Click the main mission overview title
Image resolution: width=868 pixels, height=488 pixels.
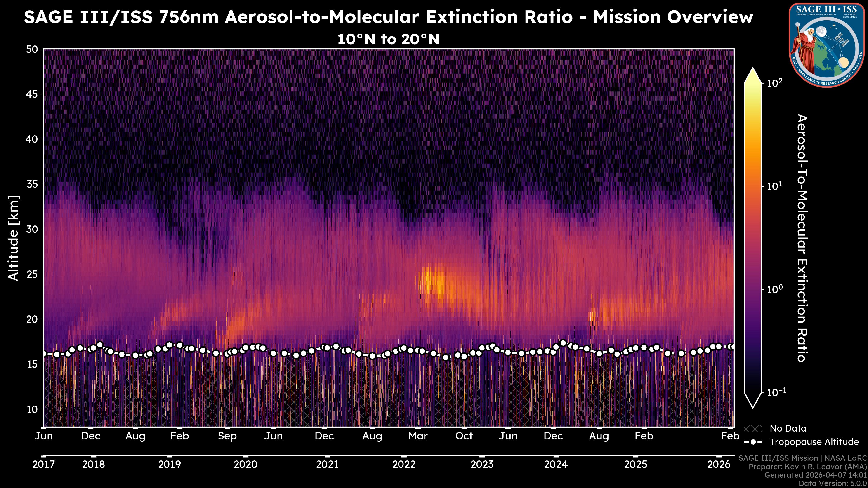coord(388,17)
